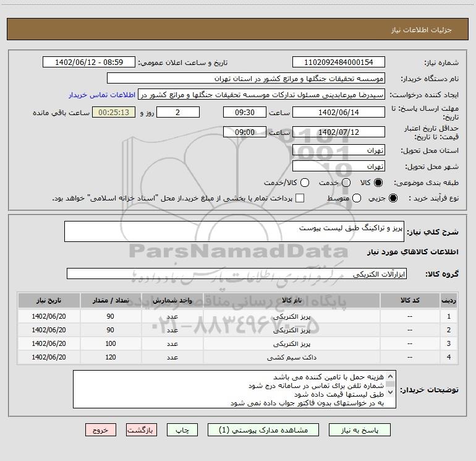
Task: Click the واحد شمارش column header
Action: coord(172,301)
